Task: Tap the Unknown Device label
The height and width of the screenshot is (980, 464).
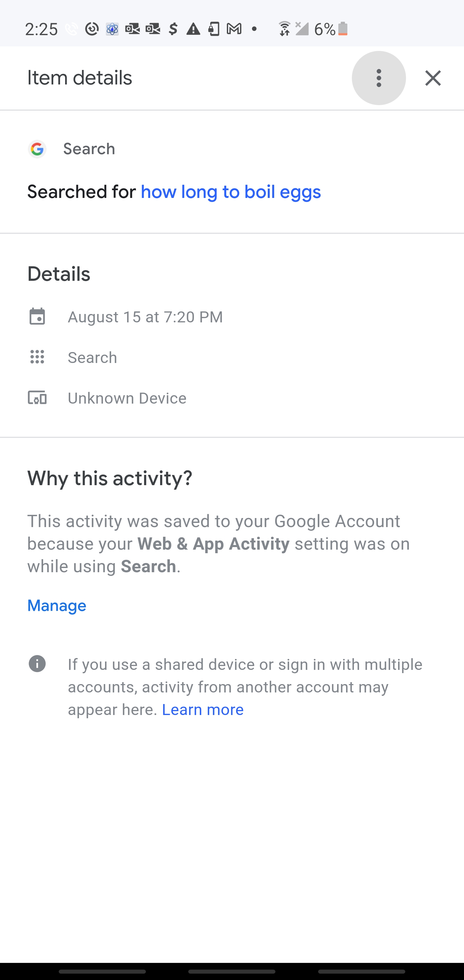Action: tap(127, 398)
